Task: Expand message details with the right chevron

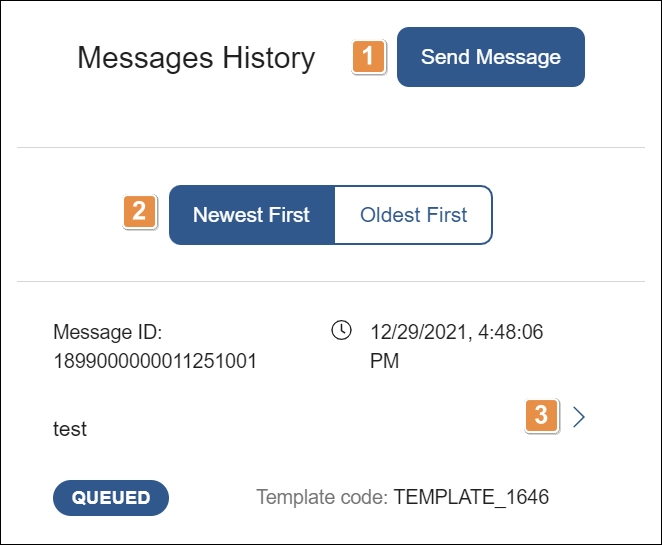Action: point(578,416)
